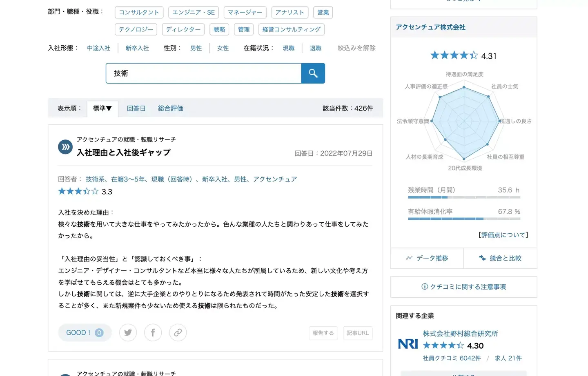
Task: Sort by 回答日 tab
Action: coord(136,108)
